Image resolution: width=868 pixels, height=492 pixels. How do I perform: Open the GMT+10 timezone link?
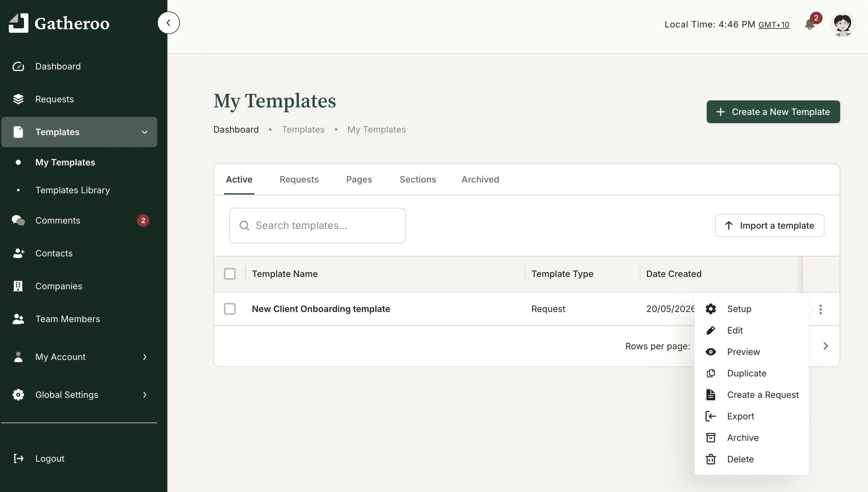774,25
